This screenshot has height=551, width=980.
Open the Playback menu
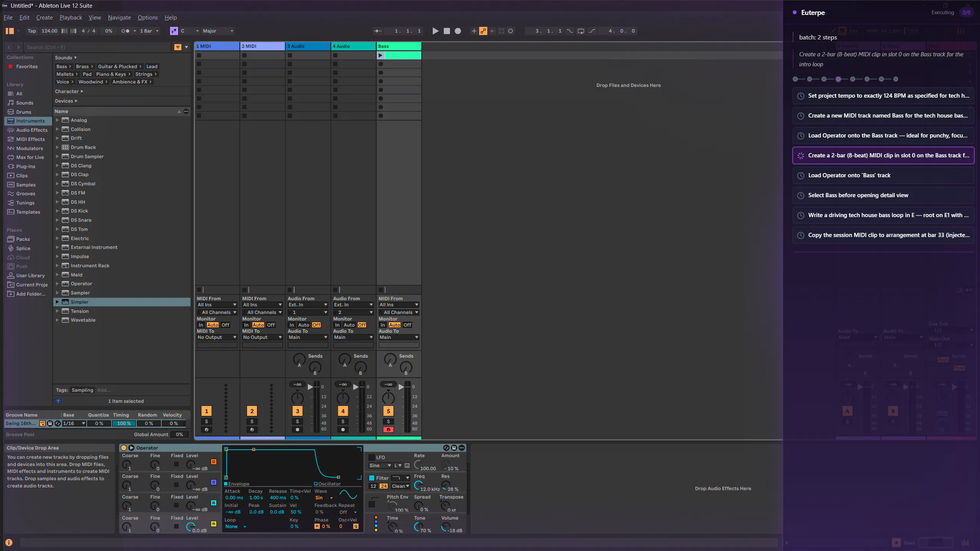click(71, 18)
